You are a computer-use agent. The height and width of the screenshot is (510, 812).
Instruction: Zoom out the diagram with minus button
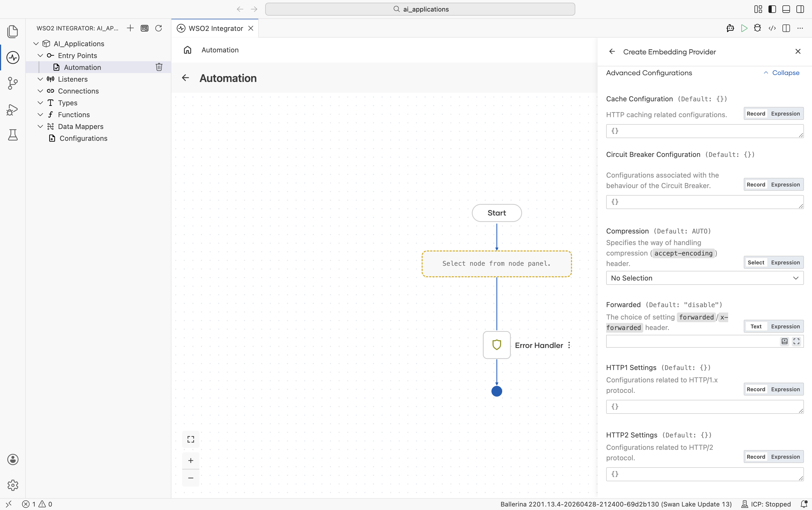pos(191,478)
